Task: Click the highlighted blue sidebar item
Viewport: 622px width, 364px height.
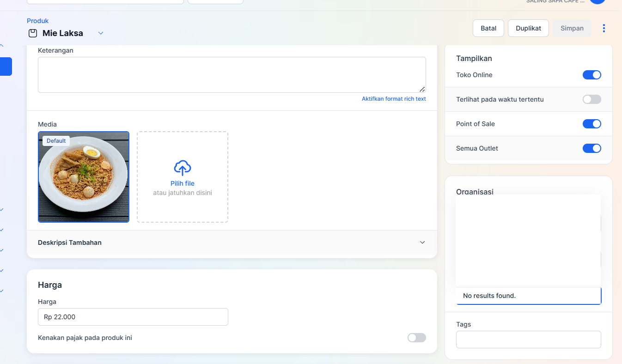Action: coord(6,67)
